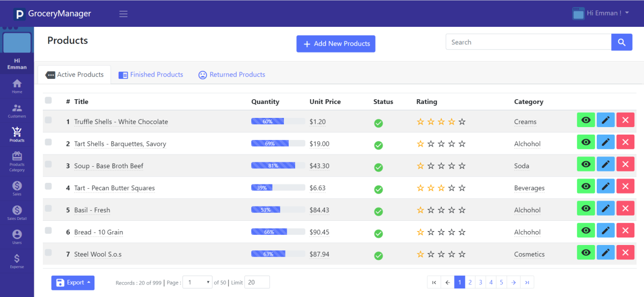View Truffle Shells product with eye icon
644x297 pixels.
click(x=586, y=121)
